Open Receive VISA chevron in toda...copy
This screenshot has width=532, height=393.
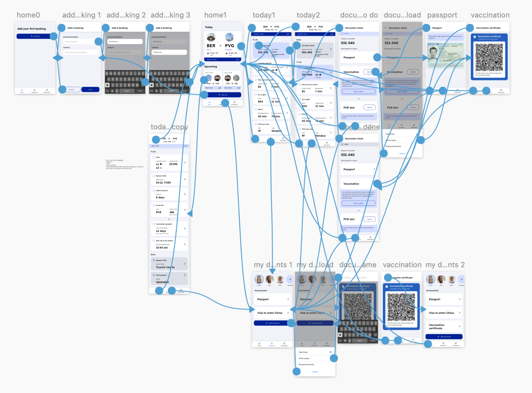coord(185,179)
